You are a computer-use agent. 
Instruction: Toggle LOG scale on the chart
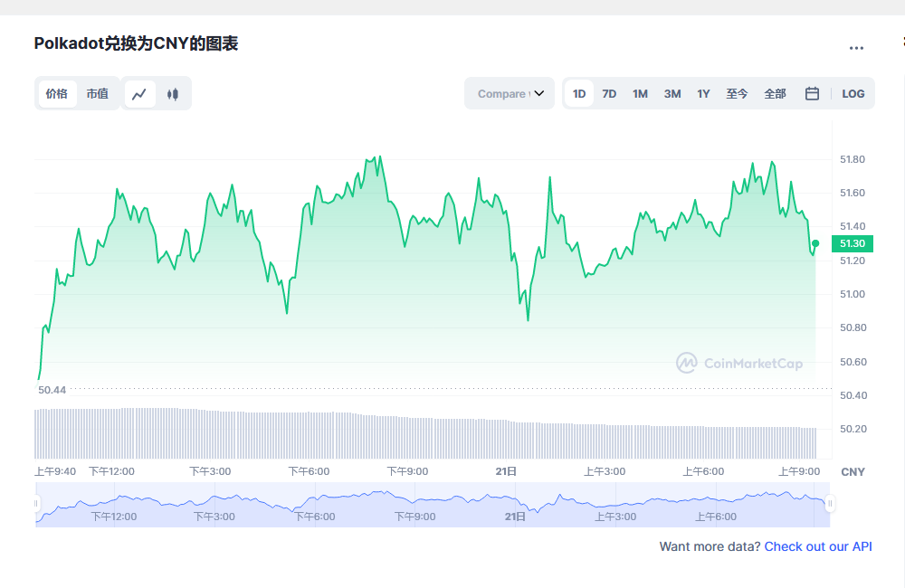[x=853, y=93]
